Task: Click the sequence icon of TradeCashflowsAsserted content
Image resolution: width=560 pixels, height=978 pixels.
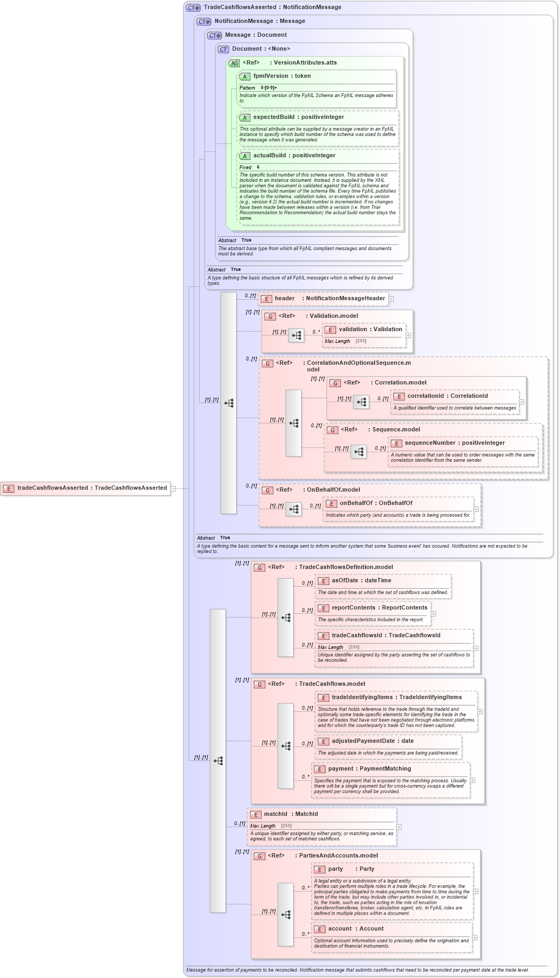Action: click(218, 760)
